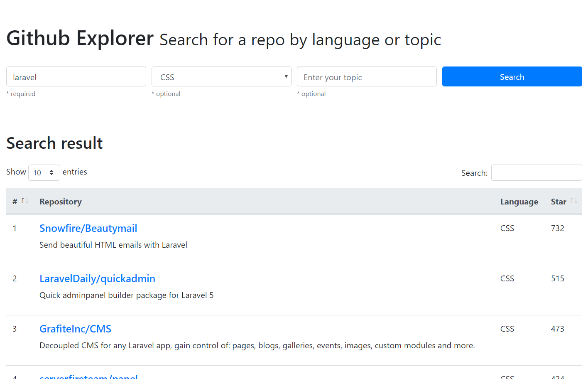The image size is (588, 379).
Task: Click the Github Explorer page heading
Action: pos(80,38)
